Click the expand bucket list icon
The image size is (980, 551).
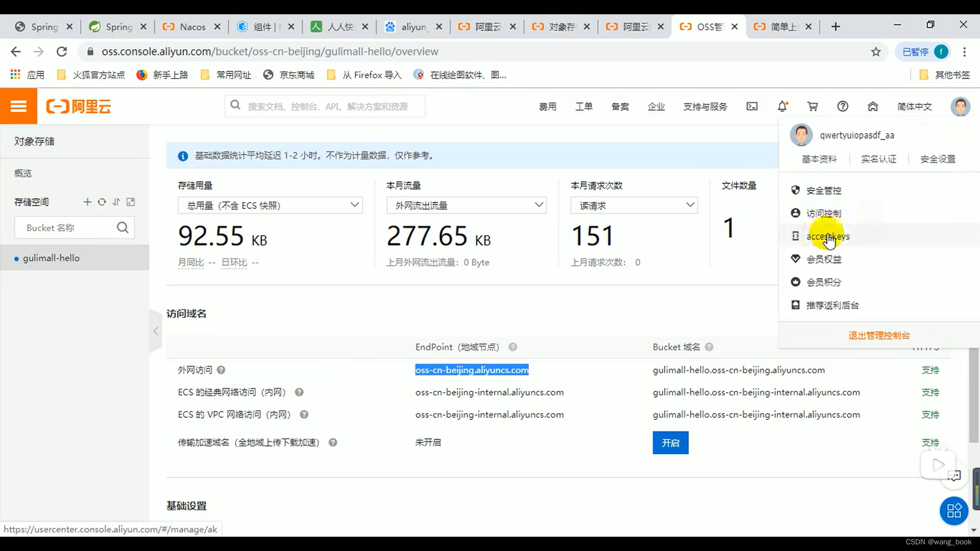point(131,202)
